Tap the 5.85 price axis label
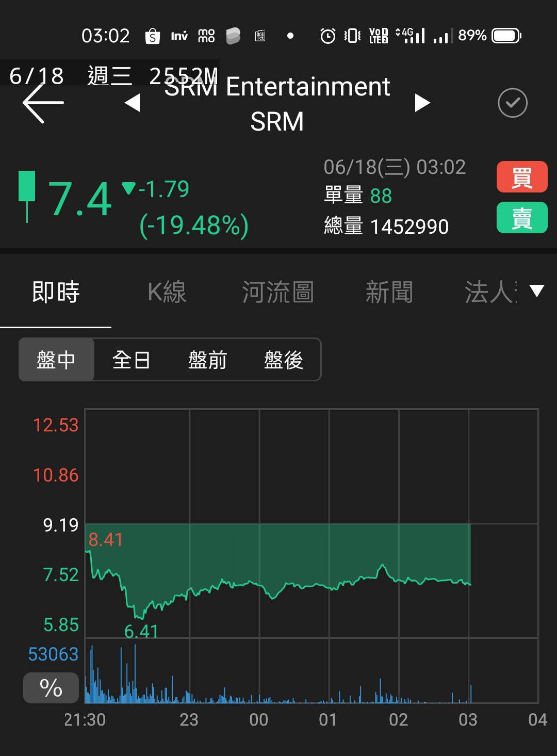Viewport: 557px width, 756px height. pos(61,625)
